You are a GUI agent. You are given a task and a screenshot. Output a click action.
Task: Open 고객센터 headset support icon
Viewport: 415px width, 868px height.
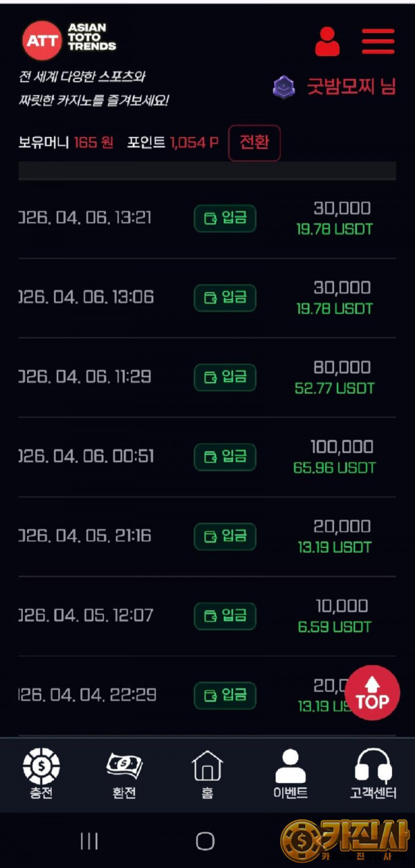click(373, 767)
